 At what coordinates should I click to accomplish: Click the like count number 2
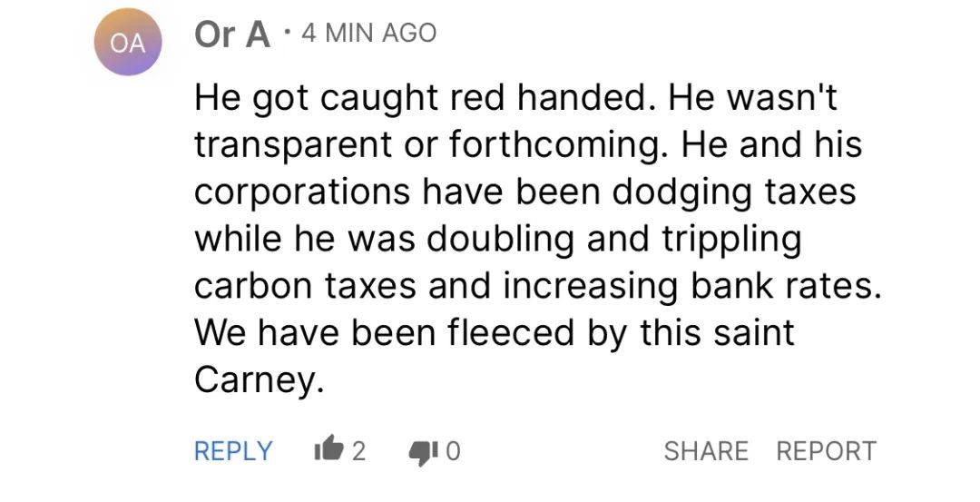point(358,451)
